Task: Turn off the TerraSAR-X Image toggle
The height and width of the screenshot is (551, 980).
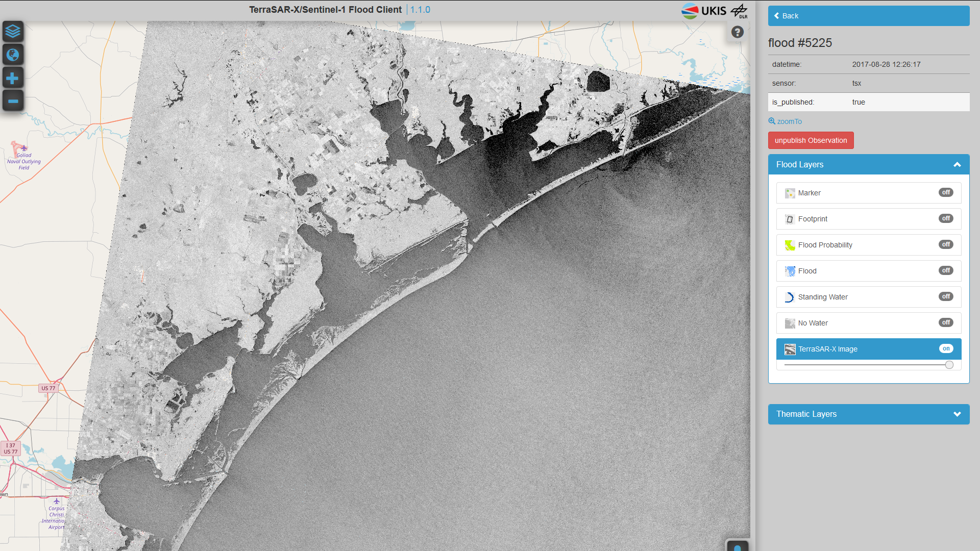Action: click(x=945, y=348)
